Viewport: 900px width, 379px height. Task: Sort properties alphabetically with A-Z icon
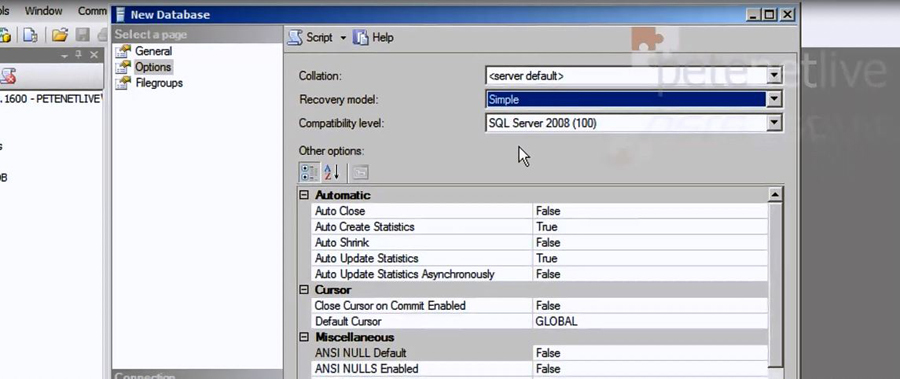[x=332, y=172]
